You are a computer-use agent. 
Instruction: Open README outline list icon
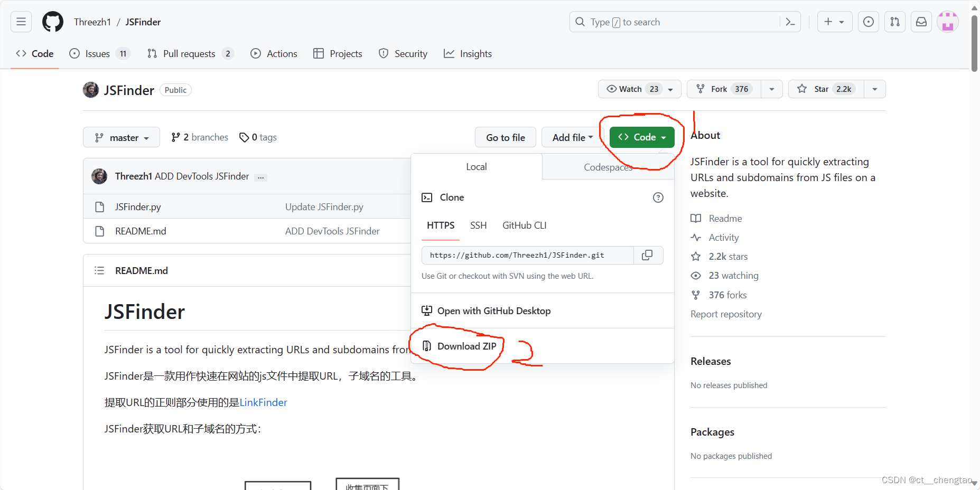click(x=99, y=270)
